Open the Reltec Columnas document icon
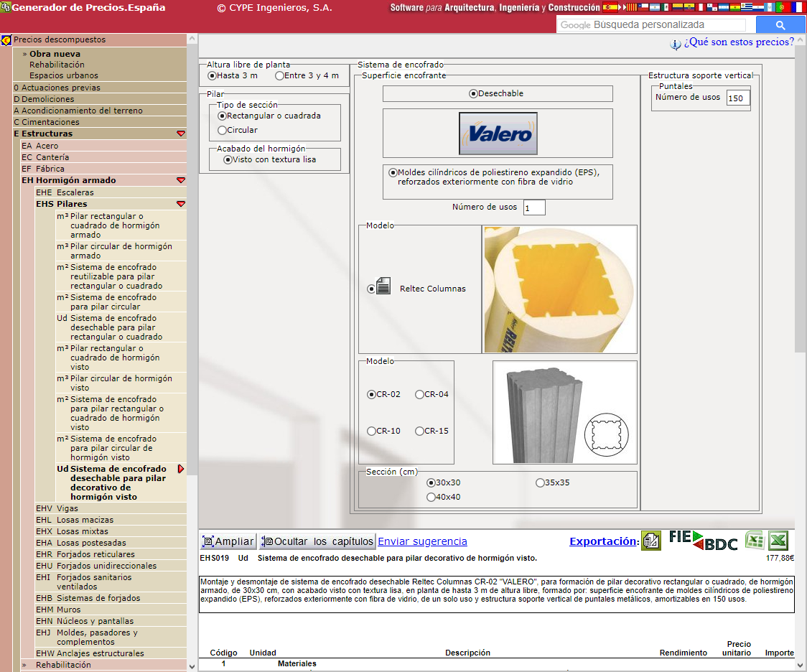Viewport: 807px width, 672px height. 383,286
